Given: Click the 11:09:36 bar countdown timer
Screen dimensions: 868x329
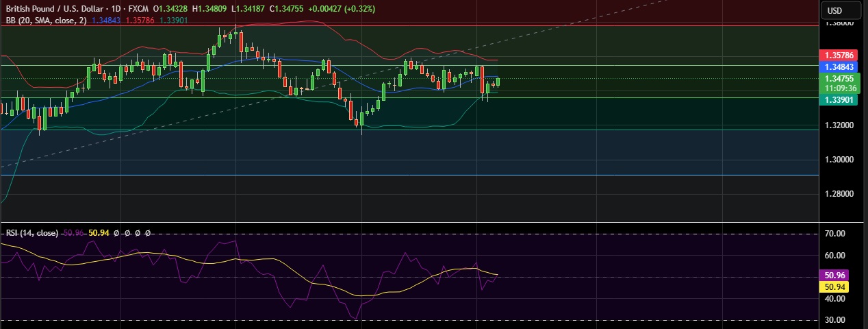Looking at the screenshot, I should coord(839,88).
